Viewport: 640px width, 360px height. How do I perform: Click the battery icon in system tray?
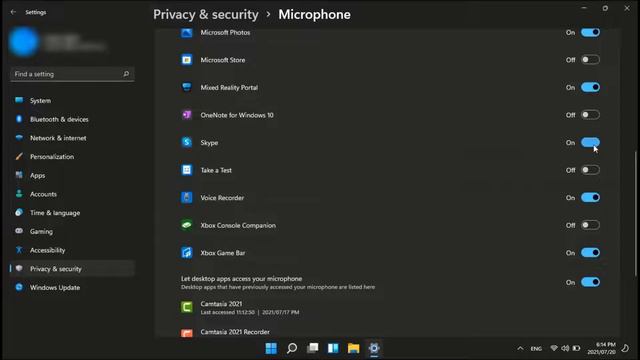pyautogui.click(x=576, y=348)
